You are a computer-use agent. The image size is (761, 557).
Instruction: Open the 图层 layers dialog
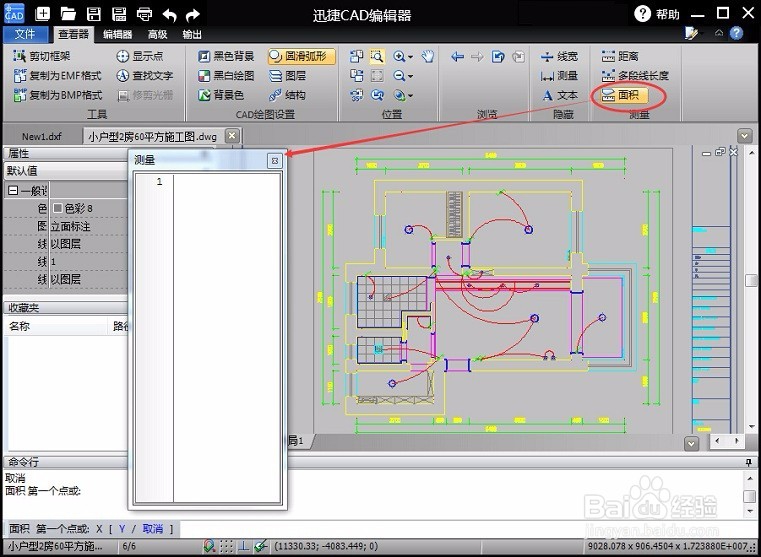coord(288,76)
